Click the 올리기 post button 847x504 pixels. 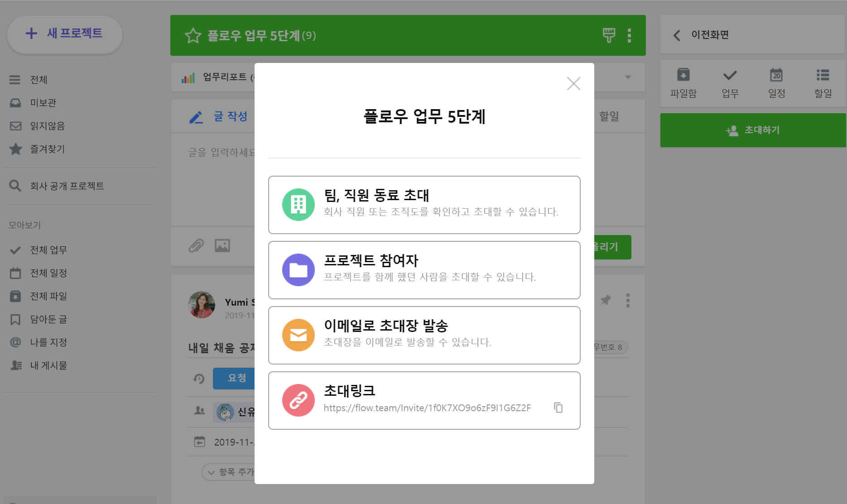pos(612,247)
